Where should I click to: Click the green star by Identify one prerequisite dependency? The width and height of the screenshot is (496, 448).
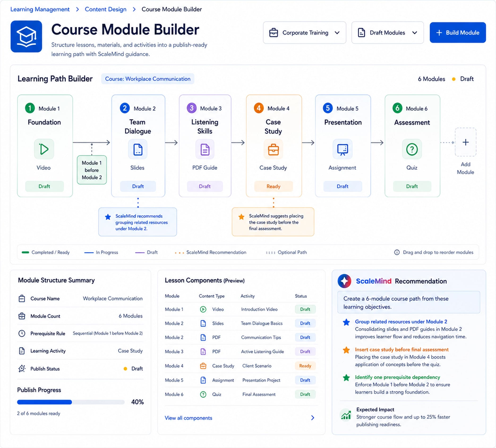click(x=346, y=377)
